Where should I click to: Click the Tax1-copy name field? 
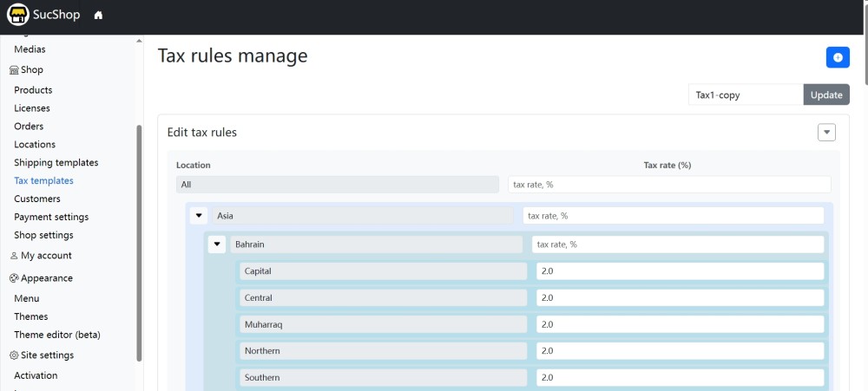(x=746, y=94)
